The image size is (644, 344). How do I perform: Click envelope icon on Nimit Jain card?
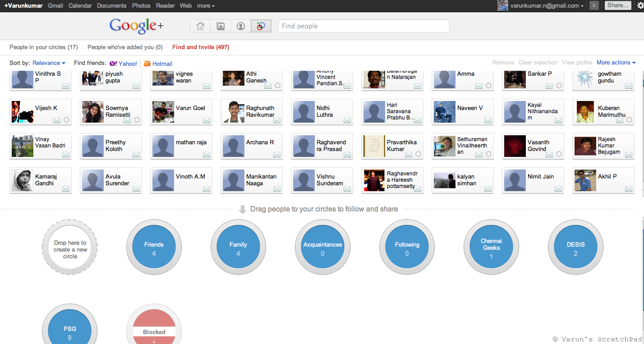(x=558, y=189)
